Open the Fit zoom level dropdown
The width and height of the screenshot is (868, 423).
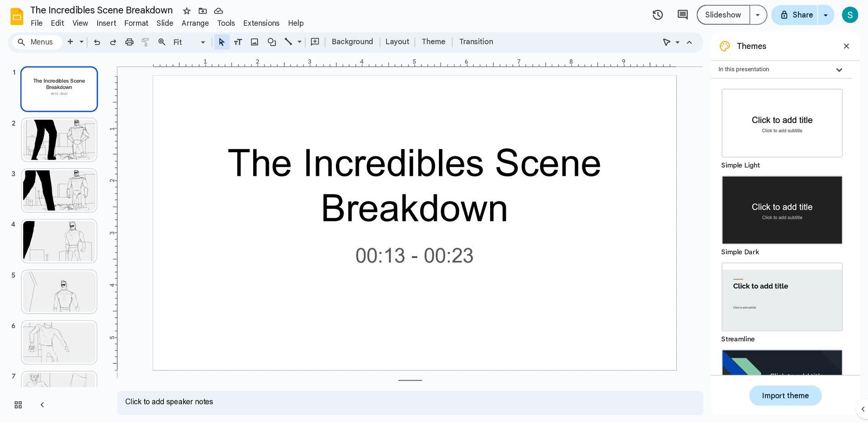189,42
